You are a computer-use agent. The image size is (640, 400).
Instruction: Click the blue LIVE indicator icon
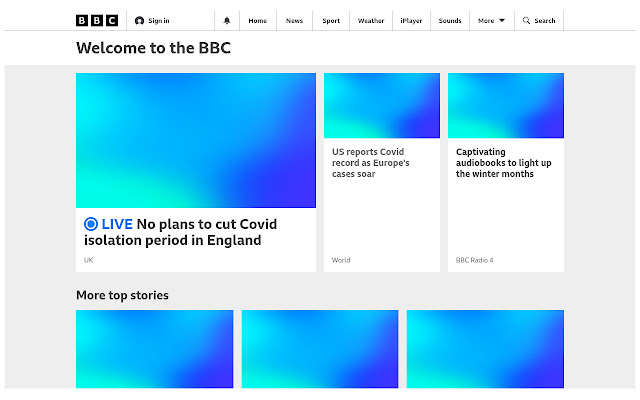click(x=91, y=224)
